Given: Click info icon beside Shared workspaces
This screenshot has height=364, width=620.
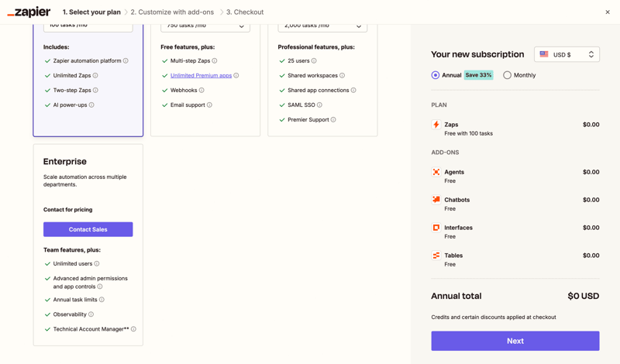Looking at the screenshot, I should pyautogui.click(x=342, y=75).
